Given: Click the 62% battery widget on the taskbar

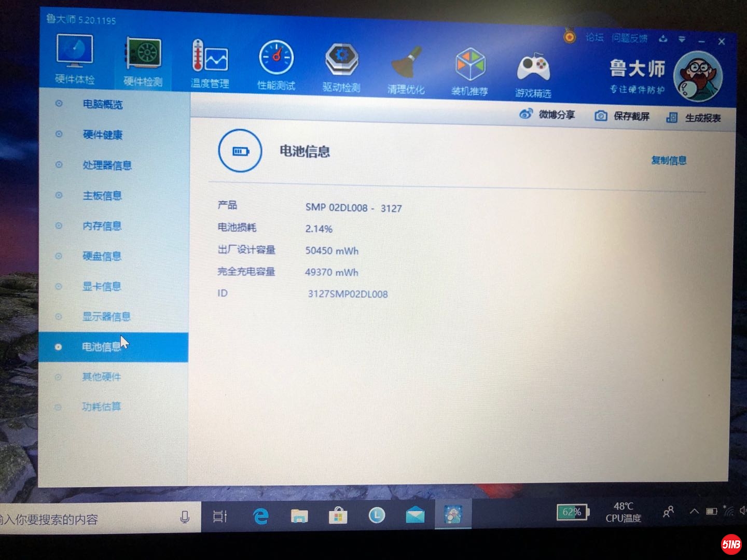Looking at the screenshot, I should [573, 512].
